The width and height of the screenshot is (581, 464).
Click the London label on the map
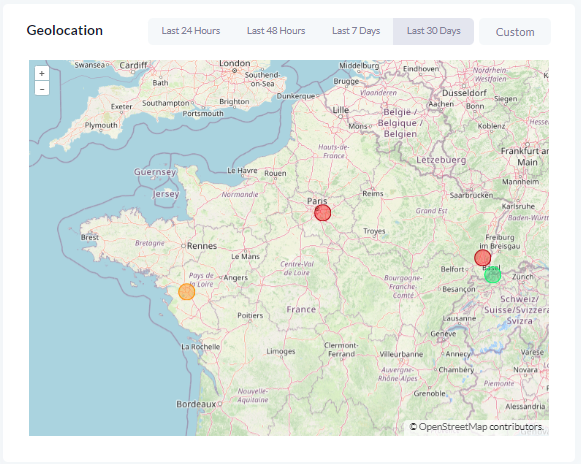[235, 63]
